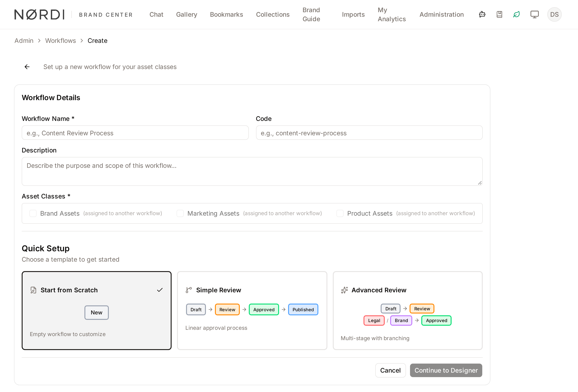
Task: Click the Create breadcrumb item
Action: coord(98,41)
